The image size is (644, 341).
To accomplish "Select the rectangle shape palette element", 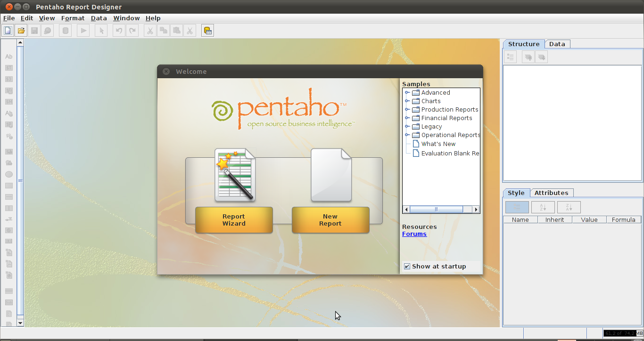I will point(8,186).
